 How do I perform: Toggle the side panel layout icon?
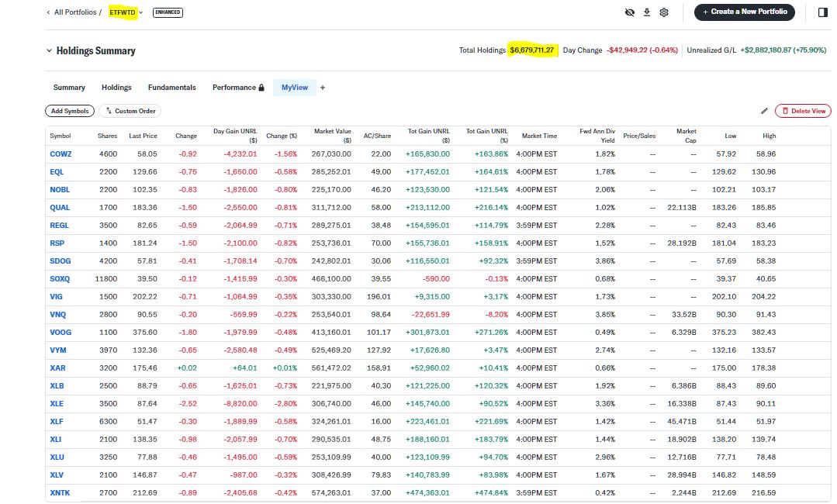[822, 12]
